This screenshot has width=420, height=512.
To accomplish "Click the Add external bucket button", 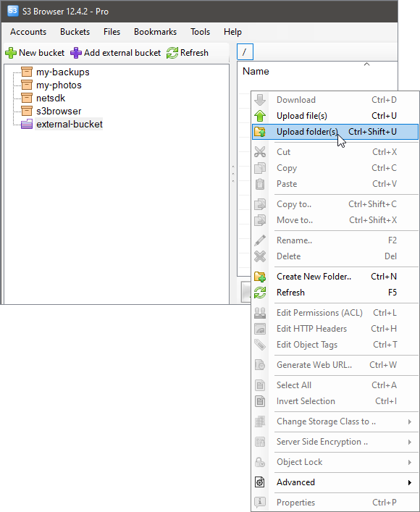I will (x=116, y=53).
